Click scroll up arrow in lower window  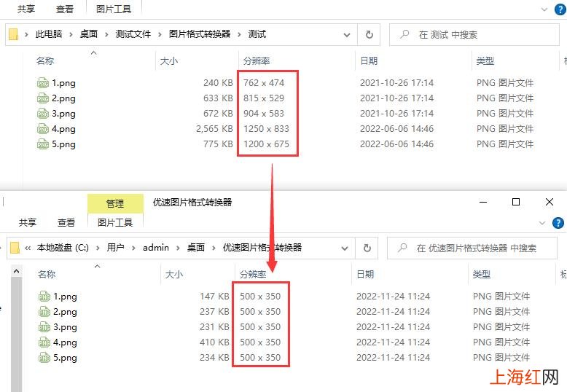(16, 271)
